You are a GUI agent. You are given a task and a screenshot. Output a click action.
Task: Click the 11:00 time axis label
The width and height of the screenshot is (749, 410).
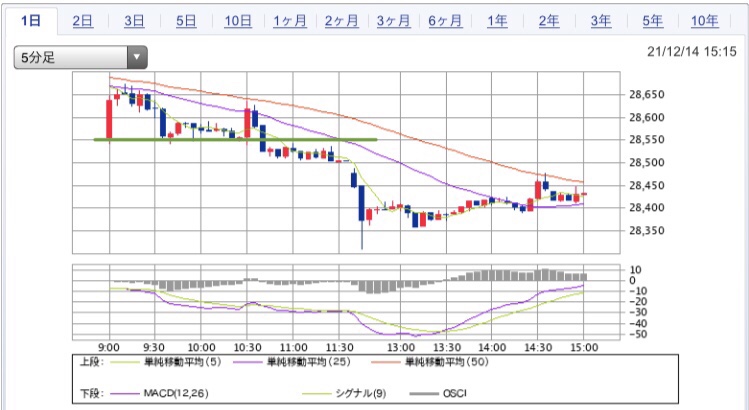point(293,347)
